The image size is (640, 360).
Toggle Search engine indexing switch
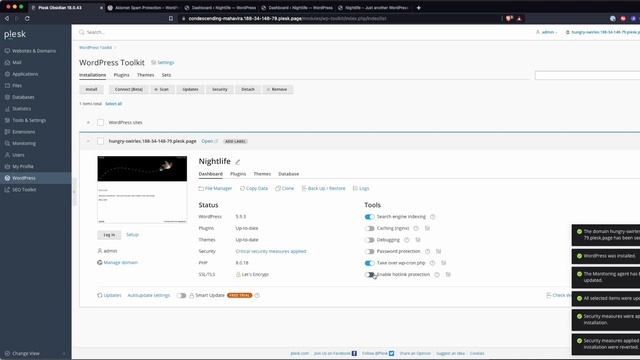369,217
